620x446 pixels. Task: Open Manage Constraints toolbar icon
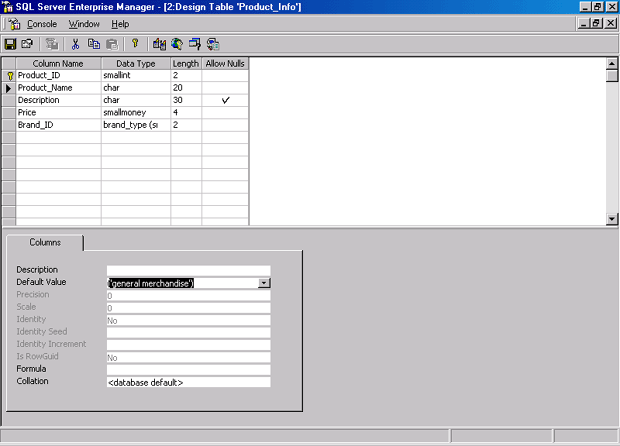pos(213,44)
